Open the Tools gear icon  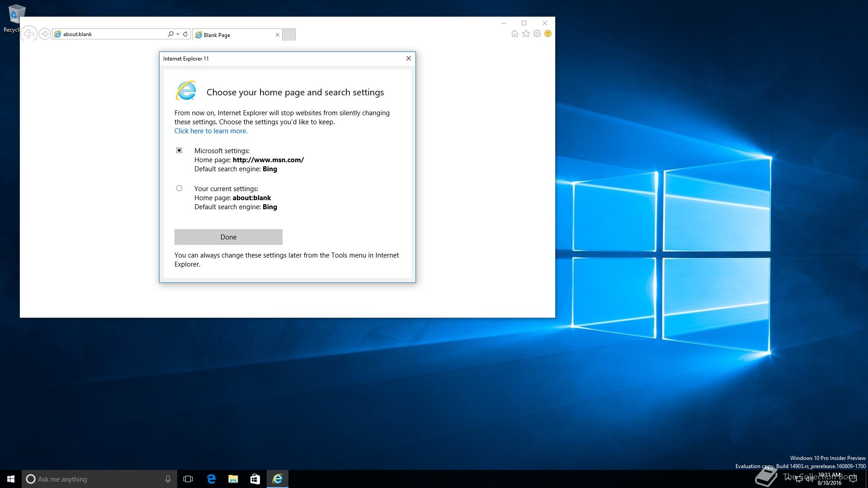[537, 34]
